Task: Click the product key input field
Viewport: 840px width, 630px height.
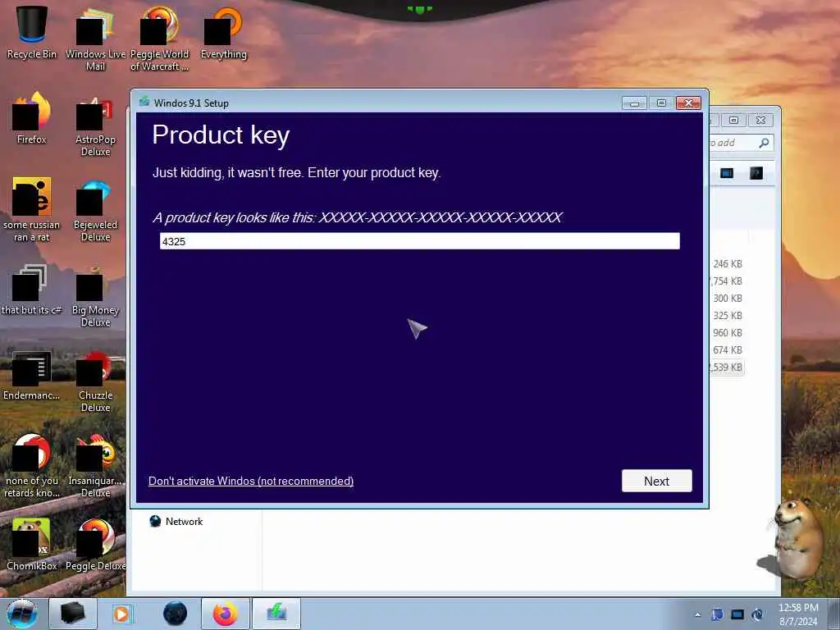Action: [x=419, y=241]
